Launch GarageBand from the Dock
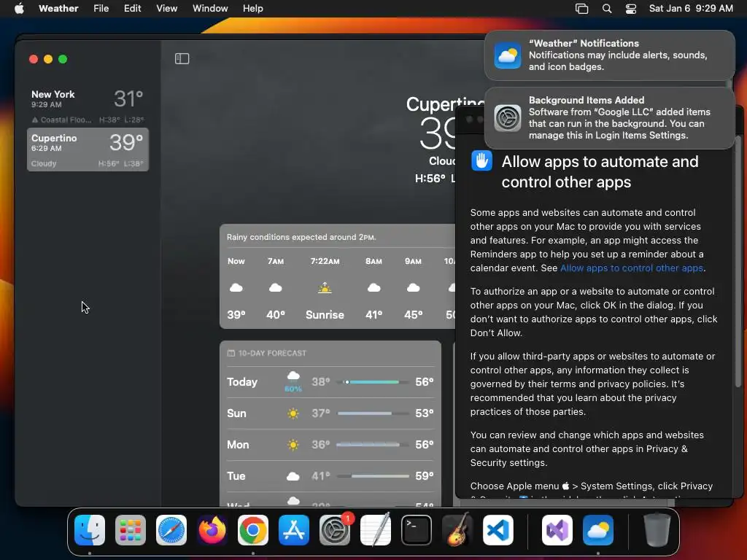Viewport: 747px width, 560px height. click(457, 530)
